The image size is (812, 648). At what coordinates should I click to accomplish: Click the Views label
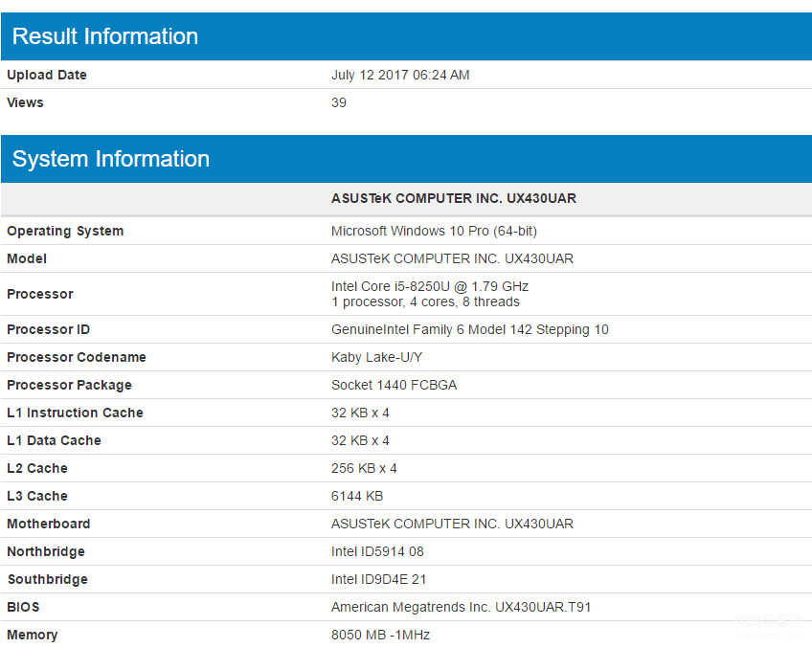coord(25,102)
